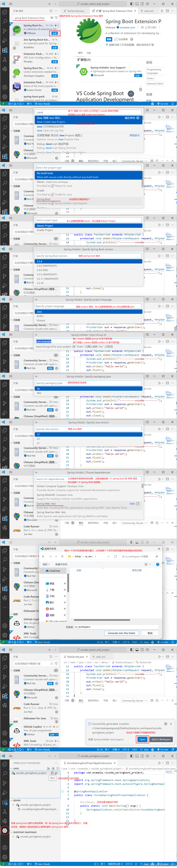This screenshot has height=868, width=177.
Task: Pick 'Gradle Project' from the list
Action: click(89, 230)
